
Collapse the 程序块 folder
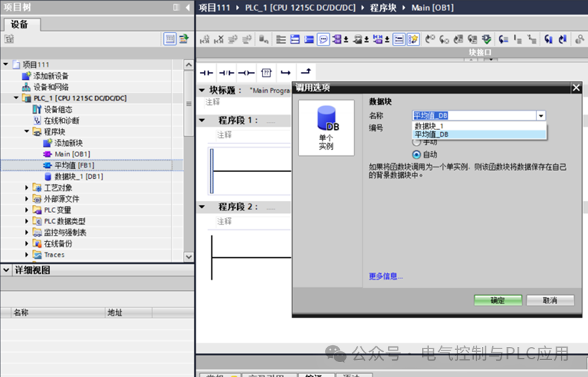point(27,131)
